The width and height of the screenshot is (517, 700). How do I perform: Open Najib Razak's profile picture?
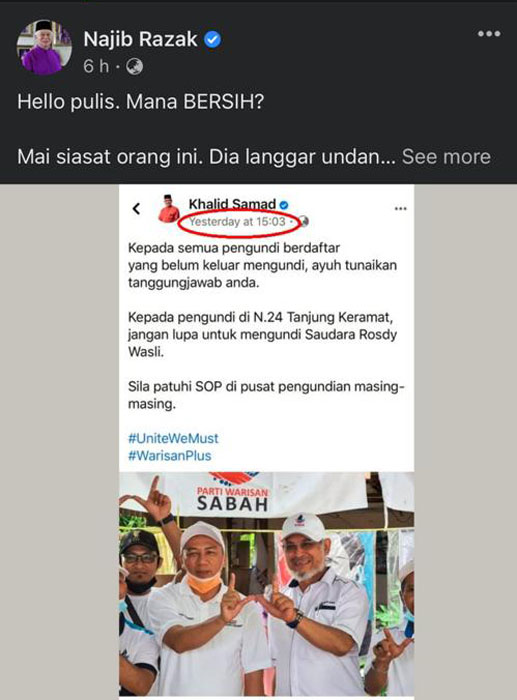[x=44, y=47]
